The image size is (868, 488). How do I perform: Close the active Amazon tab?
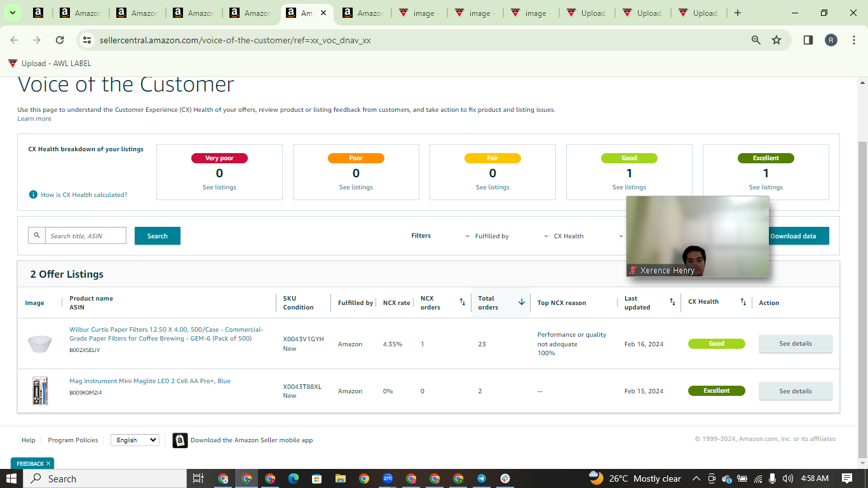323,13
